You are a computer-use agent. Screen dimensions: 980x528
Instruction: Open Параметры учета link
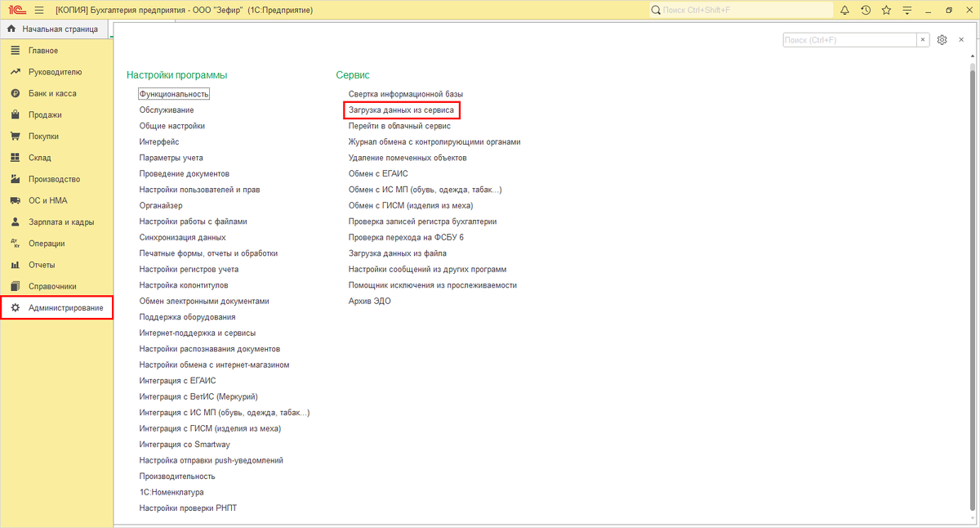tap(171, 158)
